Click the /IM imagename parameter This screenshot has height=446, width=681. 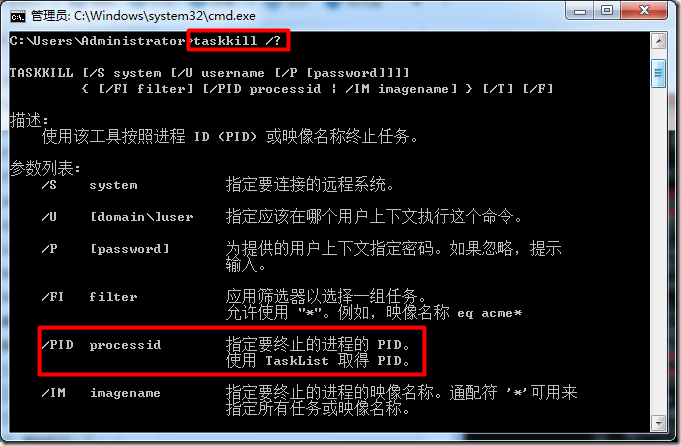(x=101, y=393)
